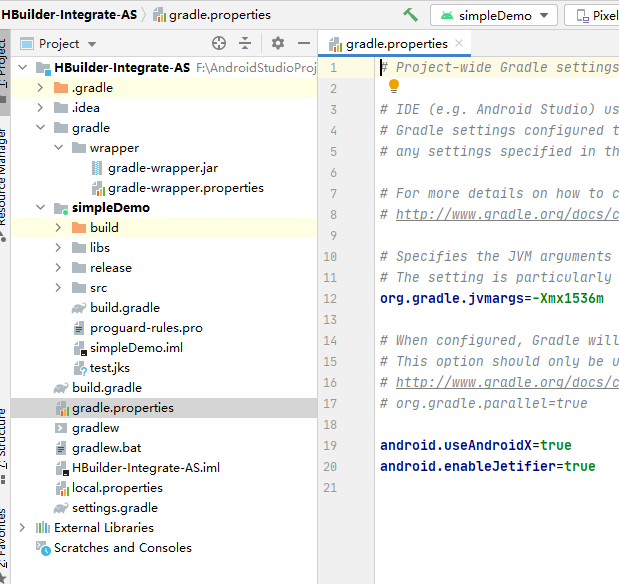619x584 pixels.
Task: Collapse the simpleDemo module
Action: (40, 207)
